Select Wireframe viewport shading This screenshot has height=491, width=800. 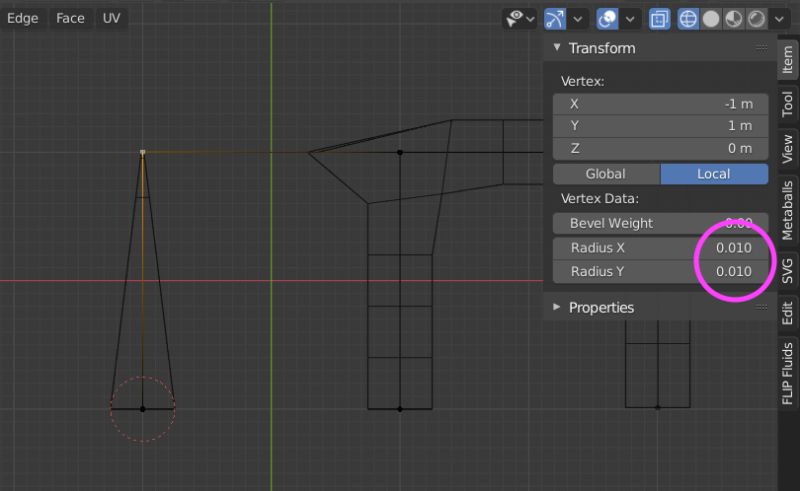pos(688,19)
